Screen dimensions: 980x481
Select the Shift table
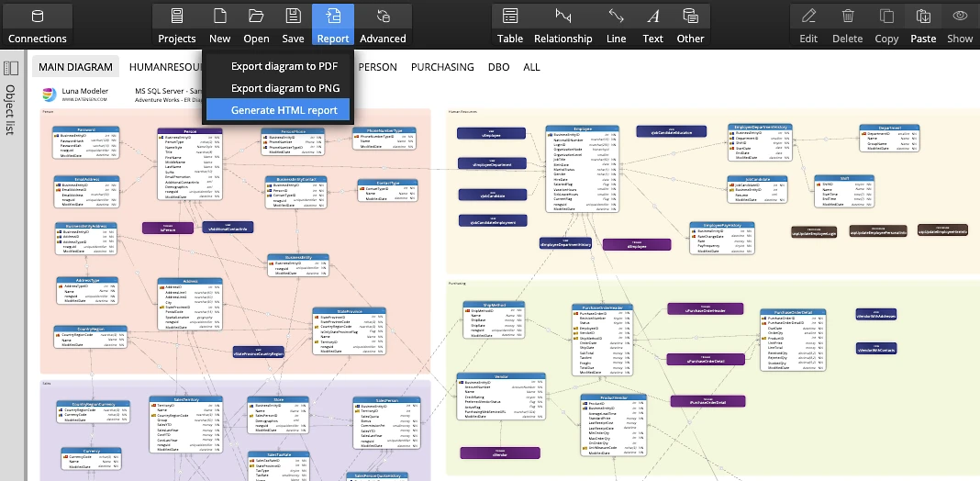(x=844, y=192)
